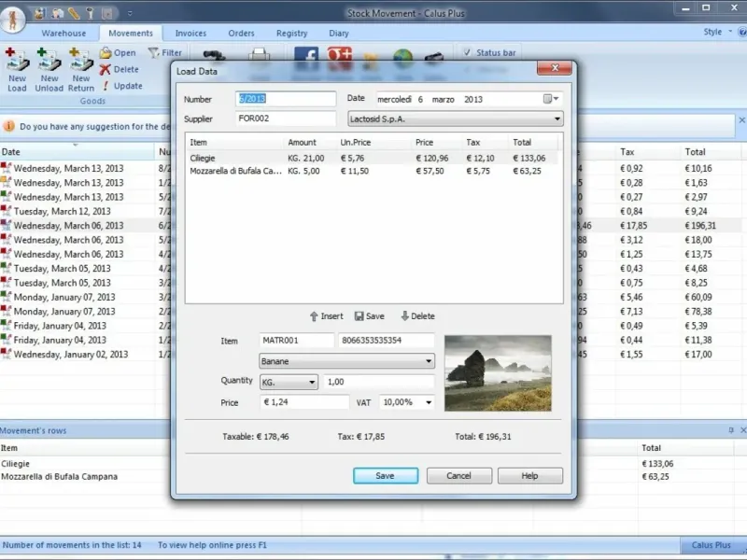The width and height of the screenshot is (747, 560).
Task: Open the Banane item dropdown
Action: (x=429, y=361)
